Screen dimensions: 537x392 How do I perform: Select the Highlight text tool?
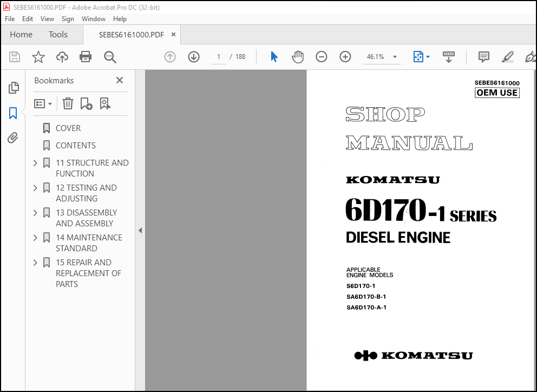[507, 57]
